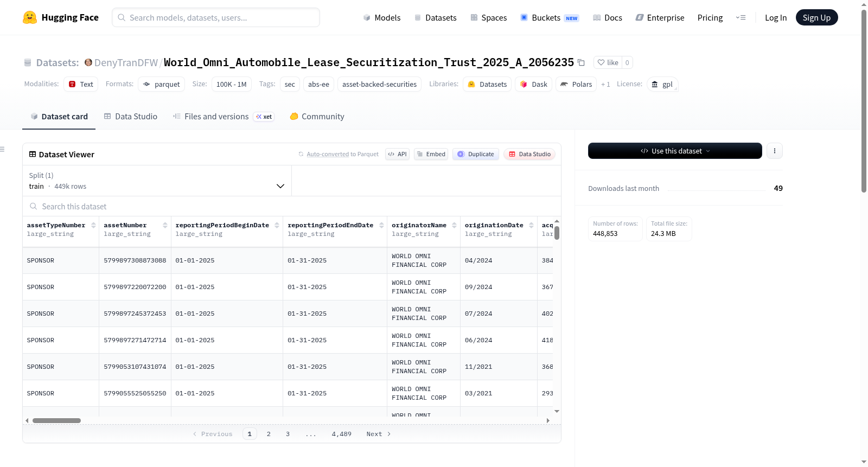Duplicate this dataset viewer
The width and height of the screenshot is (868, 467).
476,154
